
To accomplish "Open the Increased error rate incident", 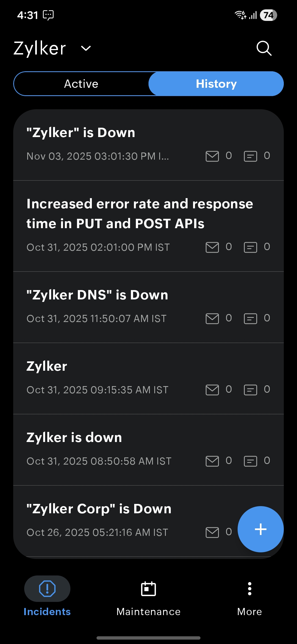I will tap(140, 214).
